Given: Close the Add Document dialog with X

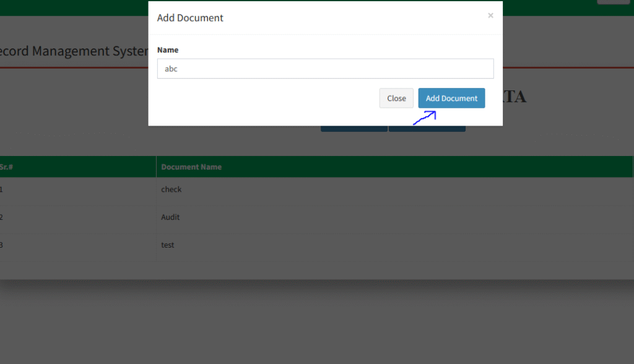Looking at the screenshot, I should point(490,15).
